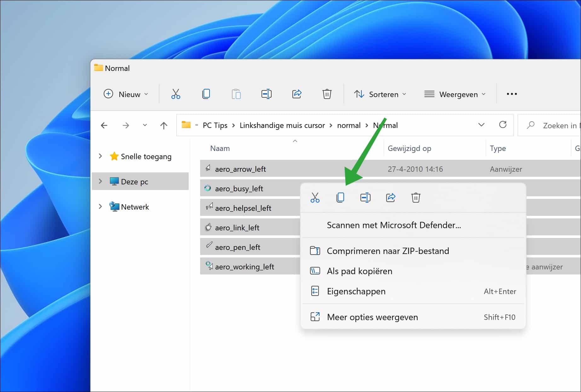Screen dimensions: 581x392
Task: Click the Rename icon in the context menu
Action: [x=365, y=198]
